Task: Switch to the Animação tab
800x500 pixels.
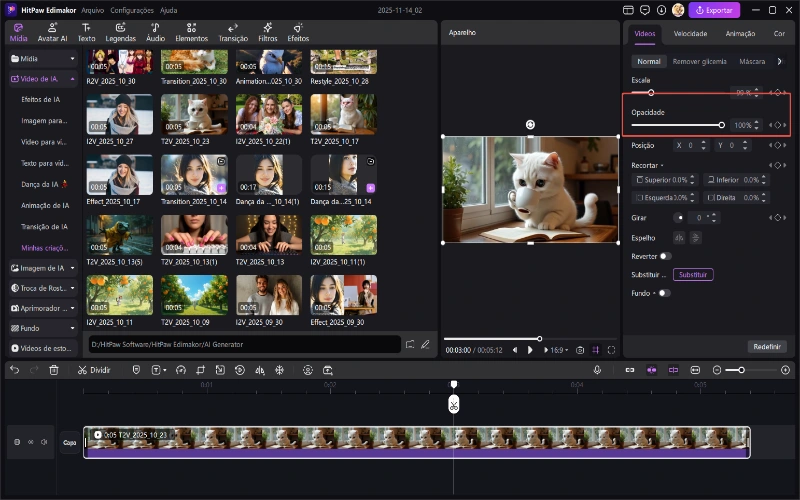Action: click(x=740, y=34)
